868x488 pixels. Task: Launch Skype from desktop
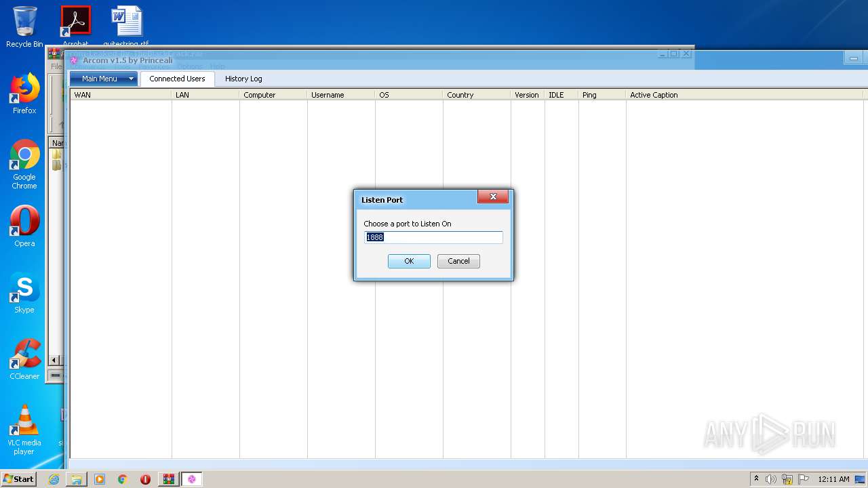coord(24,293)
